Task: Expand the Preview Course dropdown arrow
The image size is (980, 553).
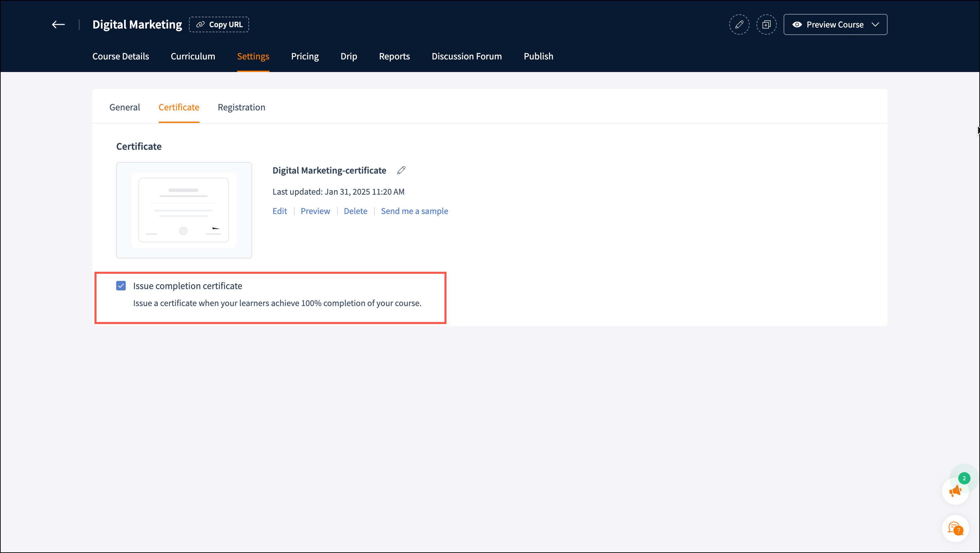Action: coord(875,25)
